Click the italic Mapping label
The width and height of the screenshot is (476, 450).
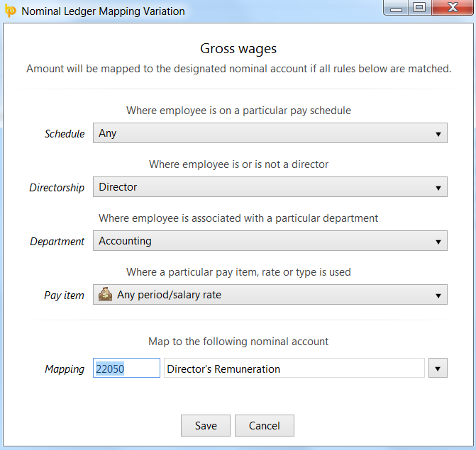click(65, 369)
